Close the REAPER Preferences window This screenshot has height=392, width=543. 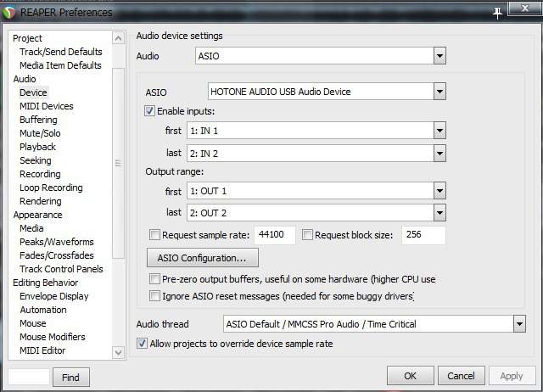524,8
